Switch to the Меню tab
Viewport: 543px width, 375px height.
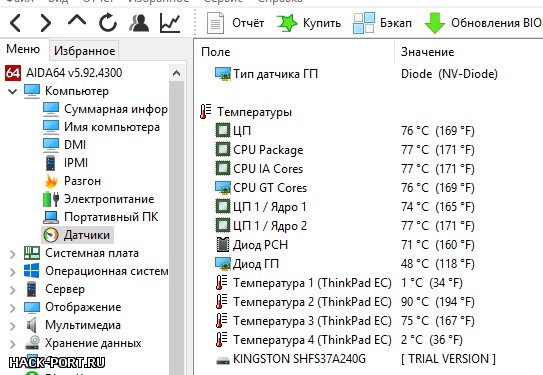[23, 49]
